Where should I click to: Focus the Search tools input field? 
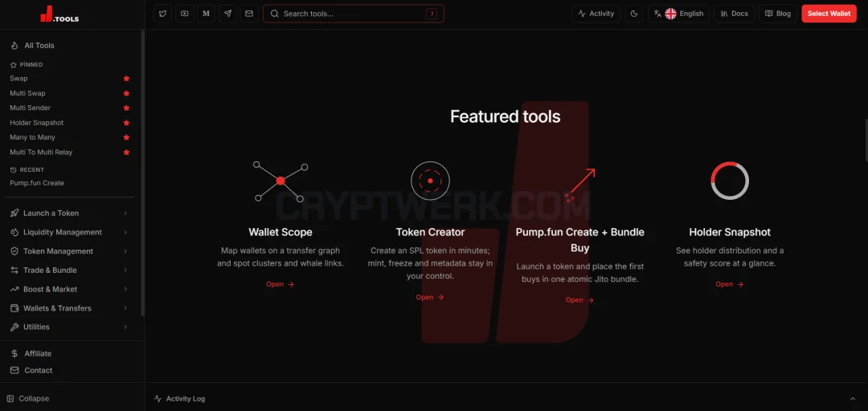353,14
